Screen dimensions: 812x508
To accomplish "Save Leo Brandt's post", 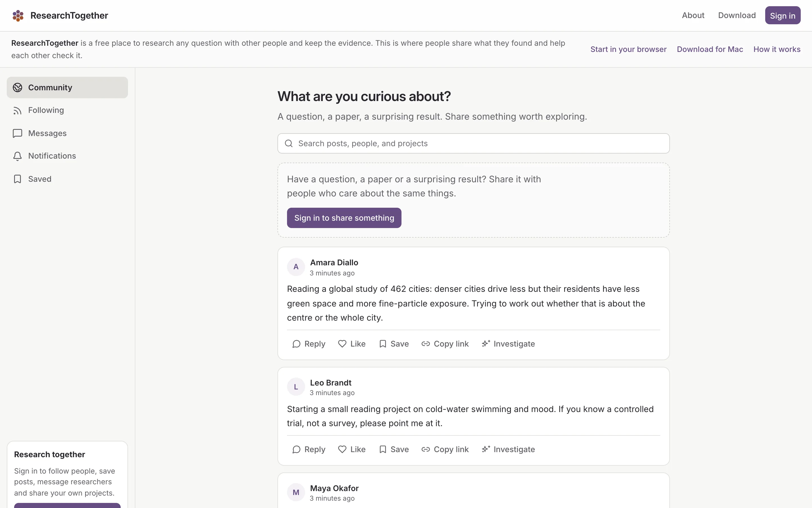I will (394, 449).
